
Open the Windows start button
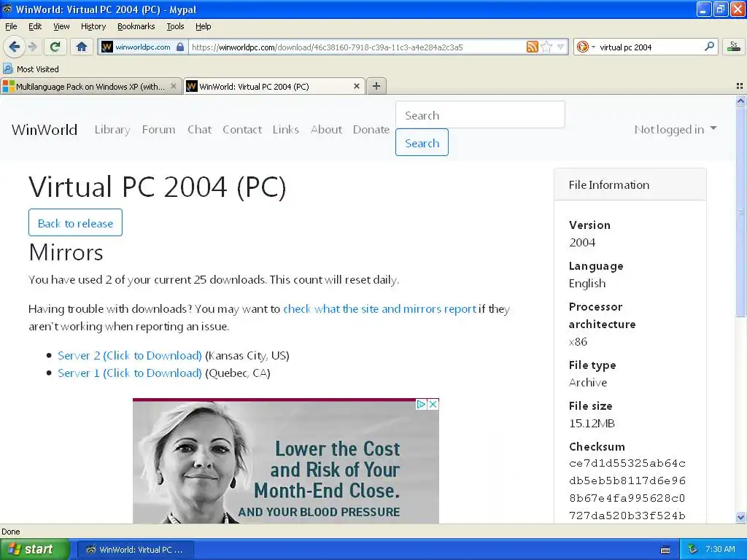tap(34, 550)
